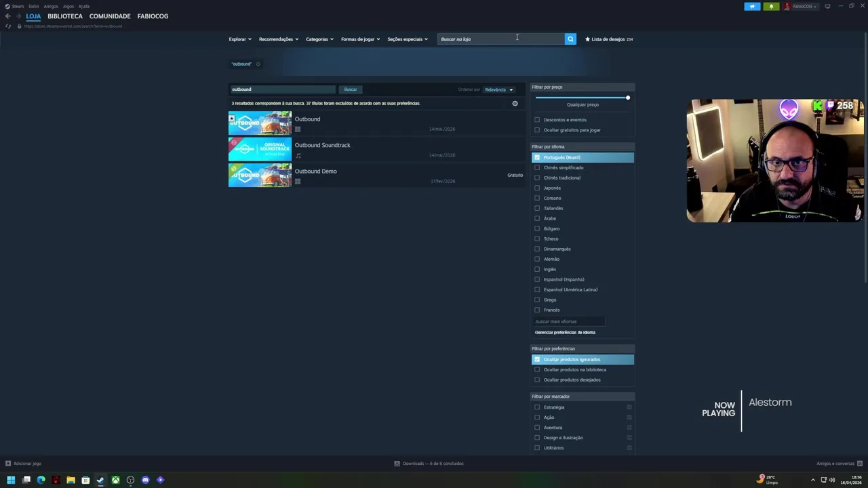Expand the Explorar dropdown menu
This screenshot has width=868, height=488.
click(x=239, y=39)
